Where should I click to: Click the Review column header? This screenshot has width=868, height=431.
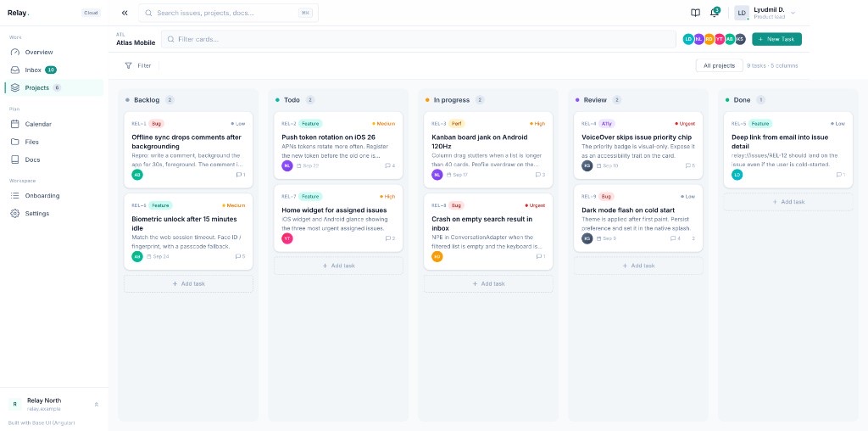[x=638, y=100]
